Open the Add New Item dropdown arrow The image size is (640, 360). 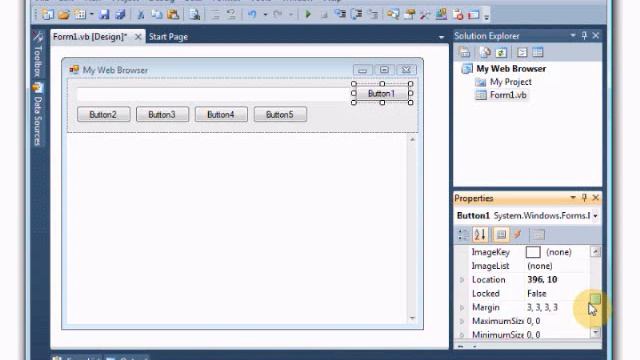coord(91,15)
